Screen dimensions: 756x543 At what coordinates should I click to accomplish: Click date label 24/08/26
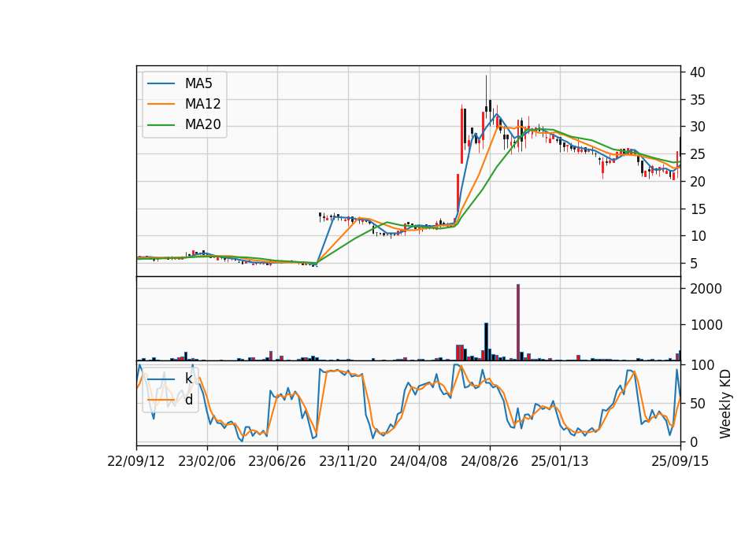[489, 462]
